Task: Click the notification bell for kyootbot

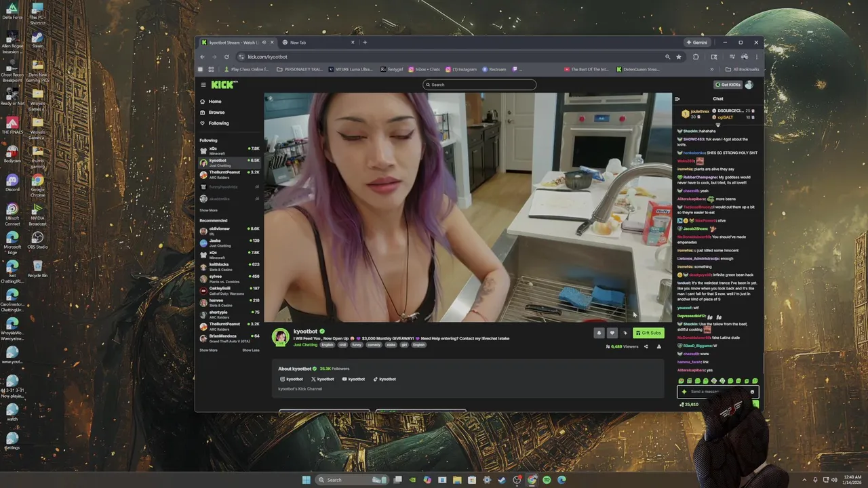Action: (x=599, y=333)
